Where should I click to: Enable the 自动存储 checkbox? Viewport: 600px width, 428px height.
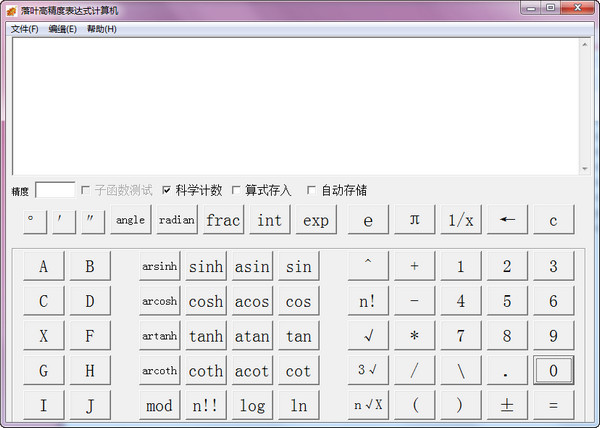pos(312,190)
